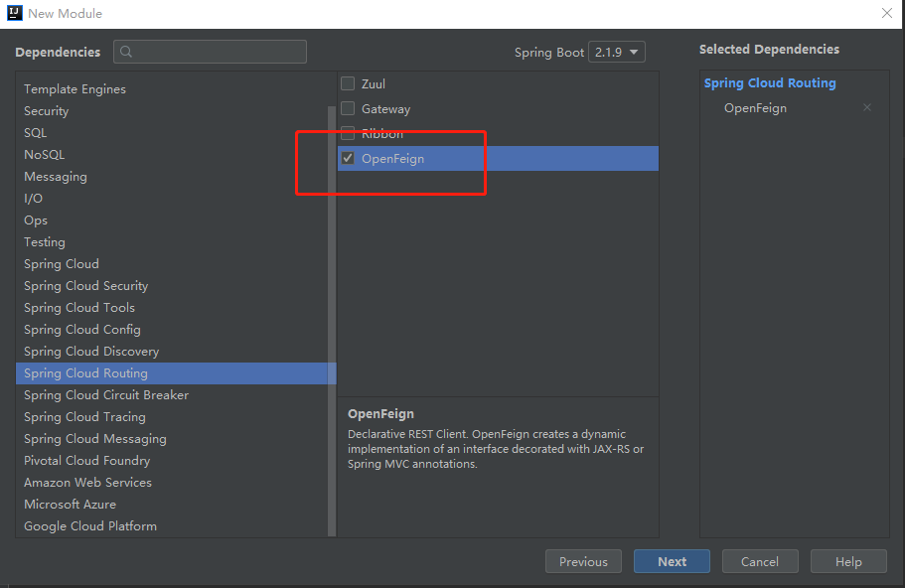Open the Template Engines category
The width and height of the screenshot is (905, 588).
75,89
